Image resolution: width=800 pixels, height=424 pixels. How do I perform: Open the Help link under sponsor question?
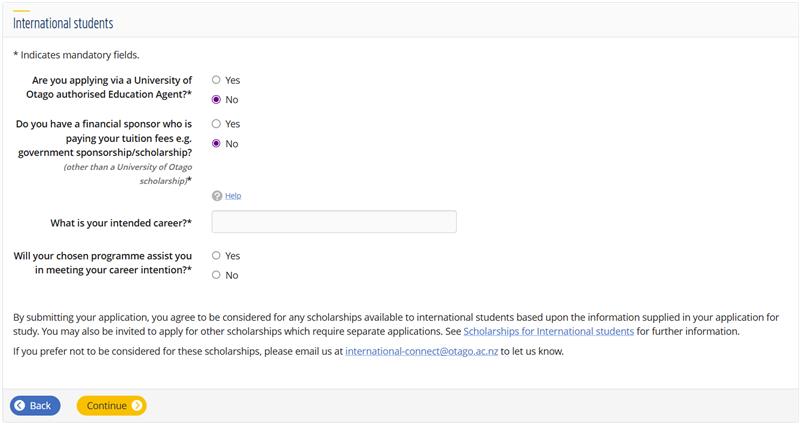233,196
